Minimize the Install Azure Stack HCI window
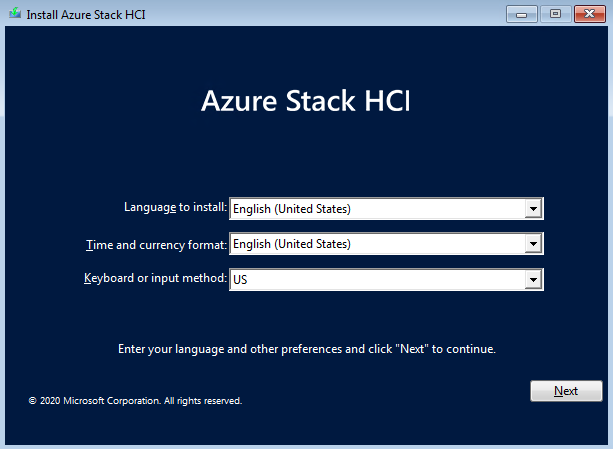The image size is (613, 449). click(x=522, y=13)
